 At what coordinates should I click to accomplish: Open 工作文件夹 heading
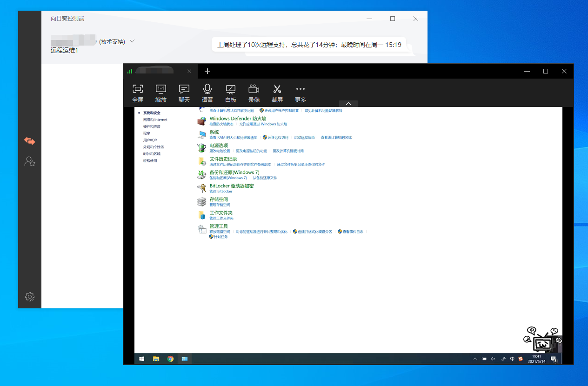[x=221, y=213]
